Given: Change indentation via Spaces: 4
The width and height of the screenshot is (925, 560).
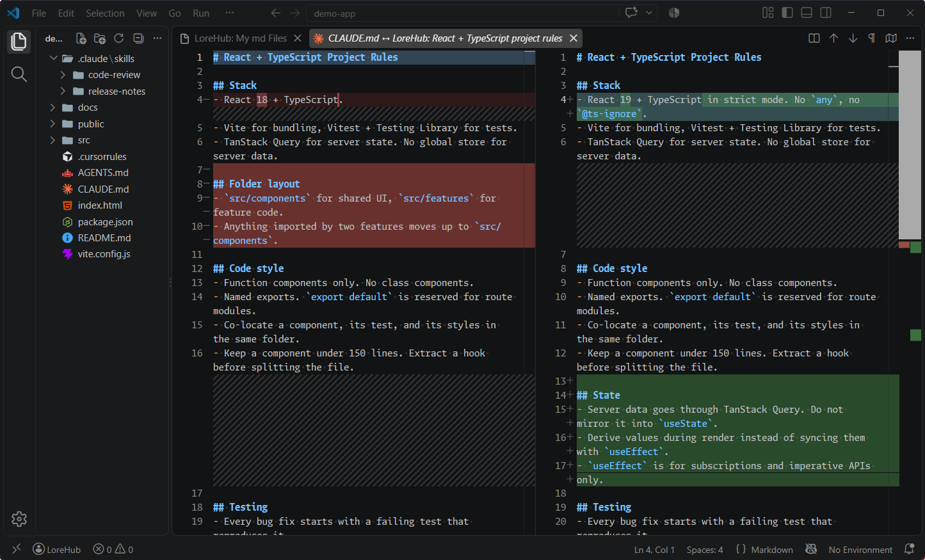Looking at the screenshot, I should tap(705, 549).
